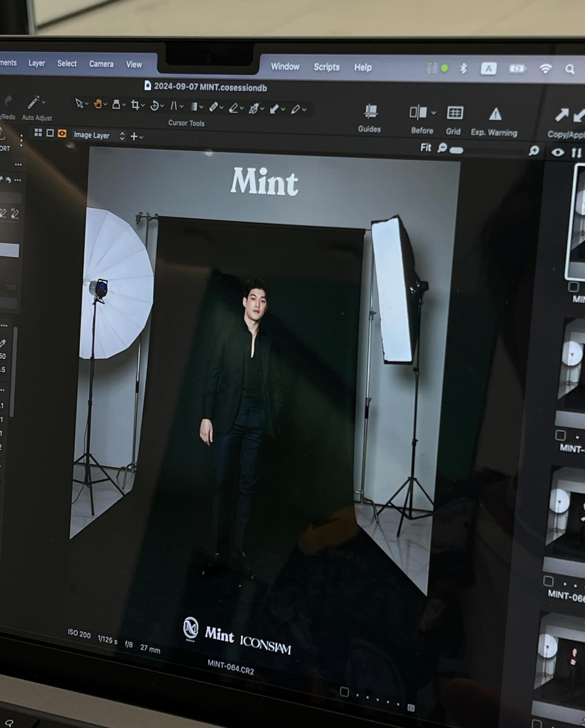Select the arrow pointer cursor tool

pyautogui.click(x=79, y=103)
